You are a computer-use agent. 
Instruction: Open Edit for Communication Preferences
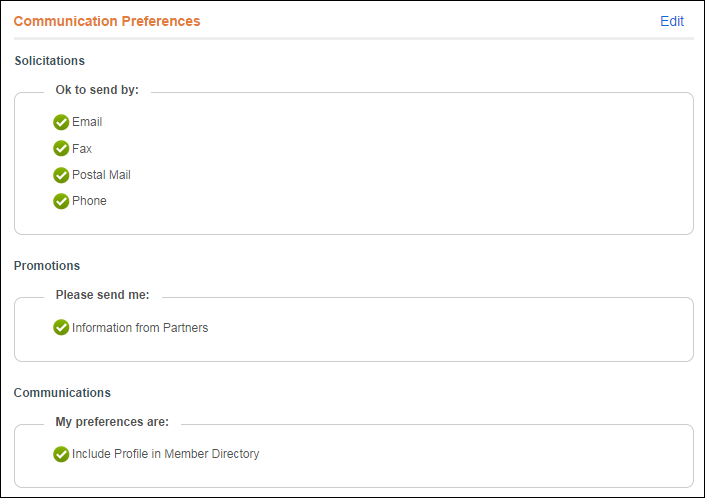coord(672,21)
